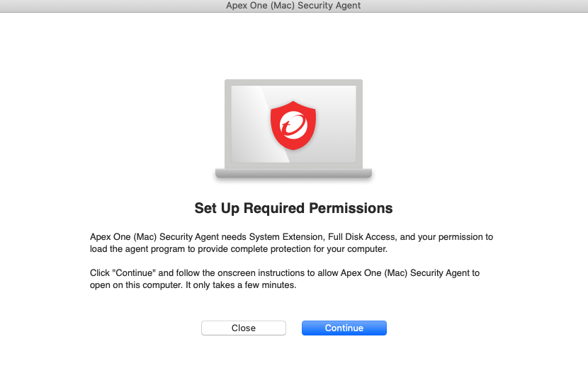Select the white swirl logo inside the shield
This screenshot has width=588, height=380.
pos(293,125)
